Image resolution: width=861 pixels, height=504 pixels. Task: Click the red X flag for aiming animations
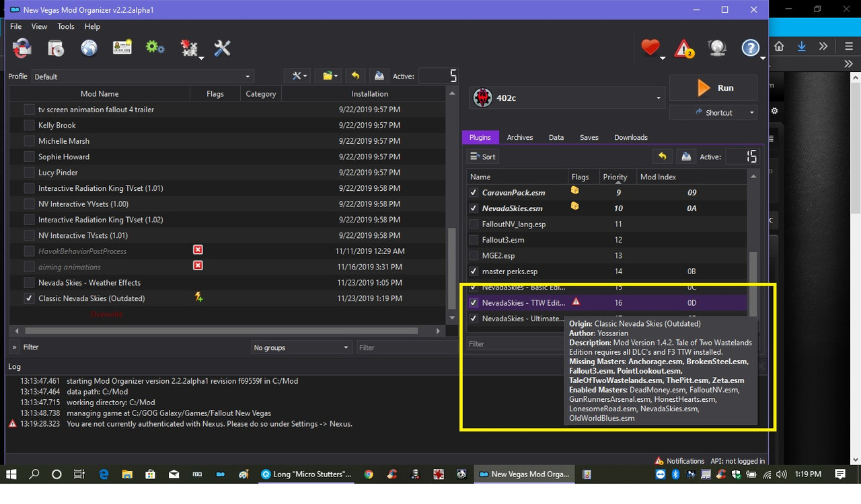(x=198, y=265)
